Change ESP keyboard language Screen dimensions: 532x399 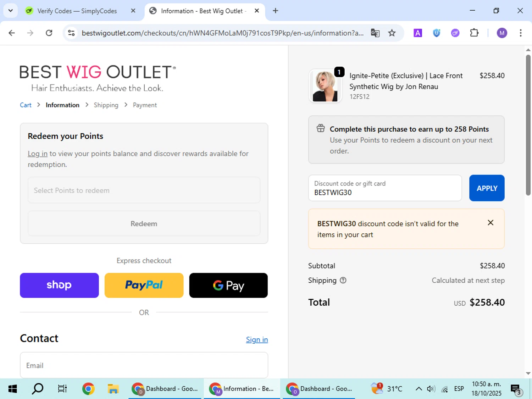tap(459, 389)
